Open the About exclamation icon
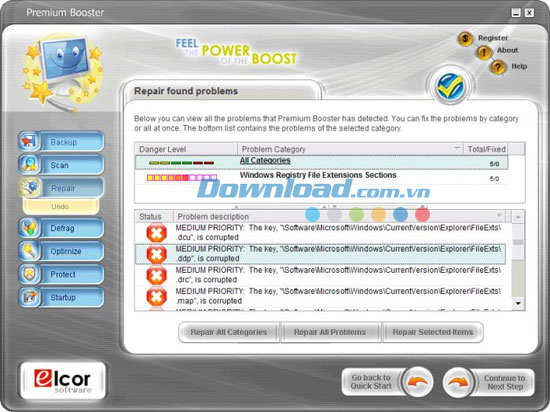The height and width of the screenshot is (412, 550). tap(484, 53)
